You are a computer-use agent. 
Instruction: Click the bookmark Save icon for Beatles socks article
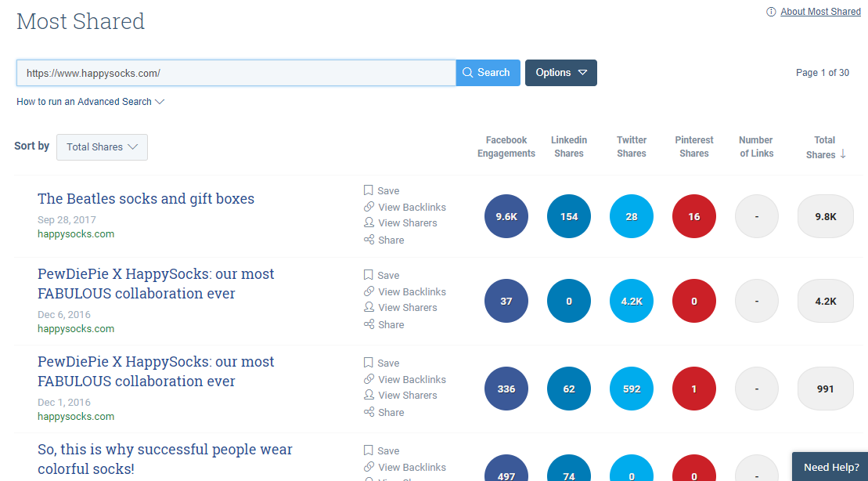coord(369,190)
